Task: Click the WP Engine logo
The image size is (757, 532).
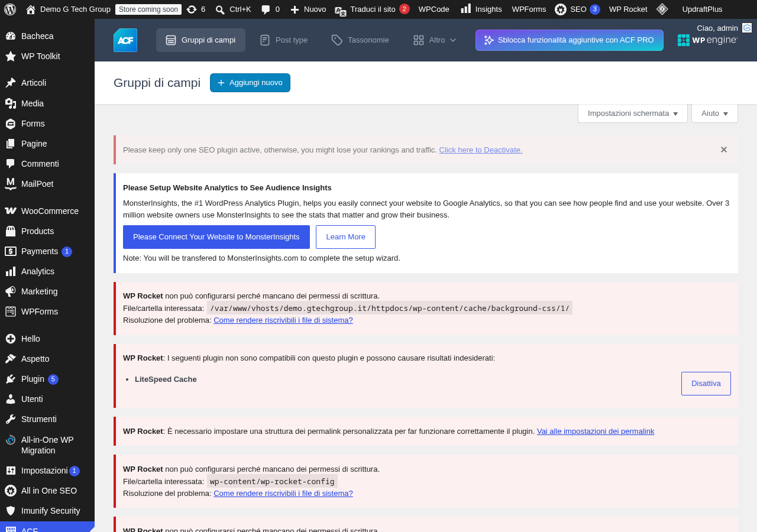Action: pyautogui.click(x=707, y=40)
